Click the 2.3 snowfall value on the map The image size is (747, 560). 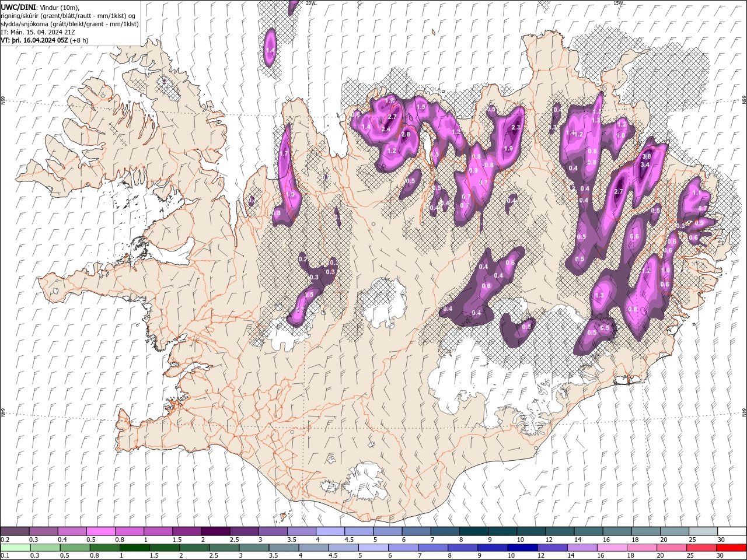click(515, 127)
